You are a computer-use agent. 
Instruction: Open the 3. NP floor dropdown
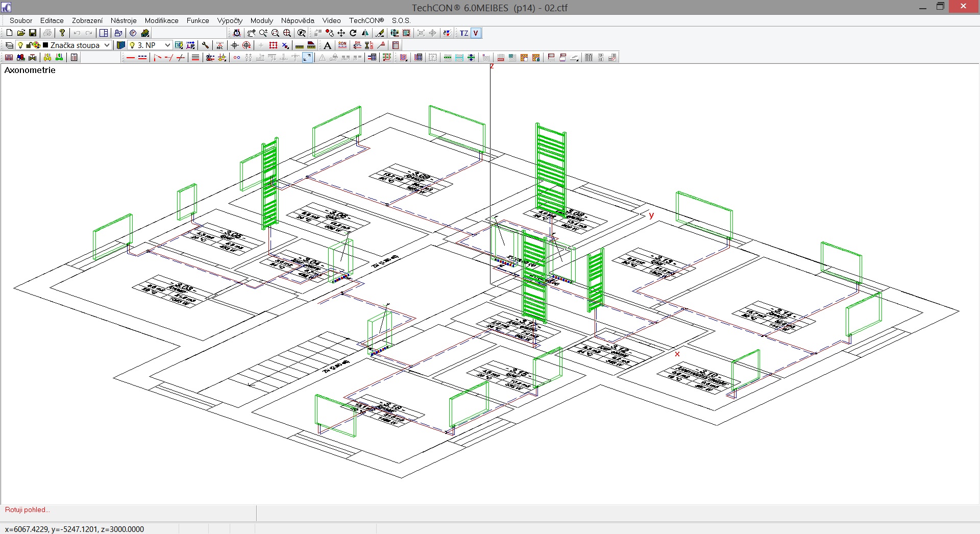tap(167, 45)
